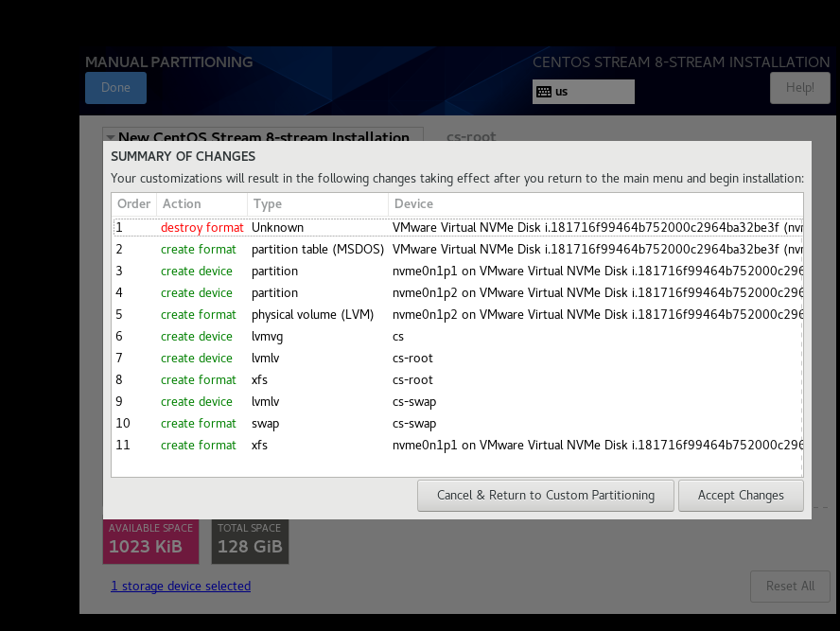This screenshot has width=840, height=631.
Task: Click the Done button
Action: pos(115,88)
